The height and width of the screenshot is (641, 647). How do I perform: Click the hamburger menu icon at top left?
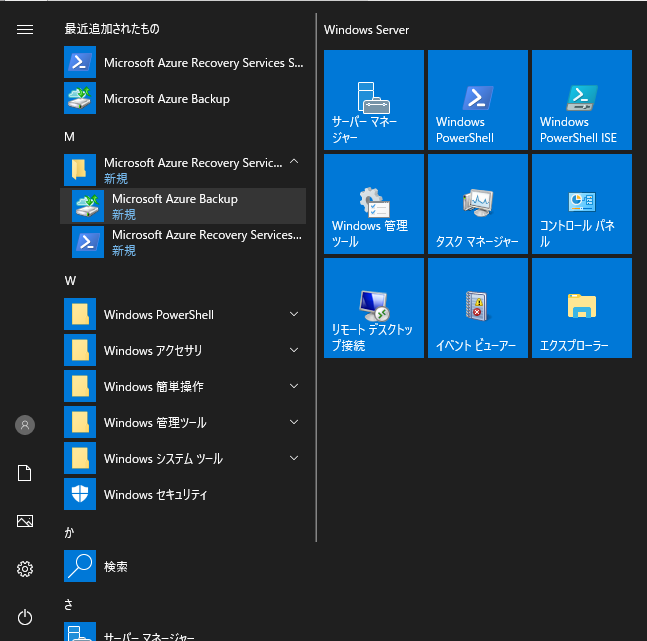[x=25, y=29]
